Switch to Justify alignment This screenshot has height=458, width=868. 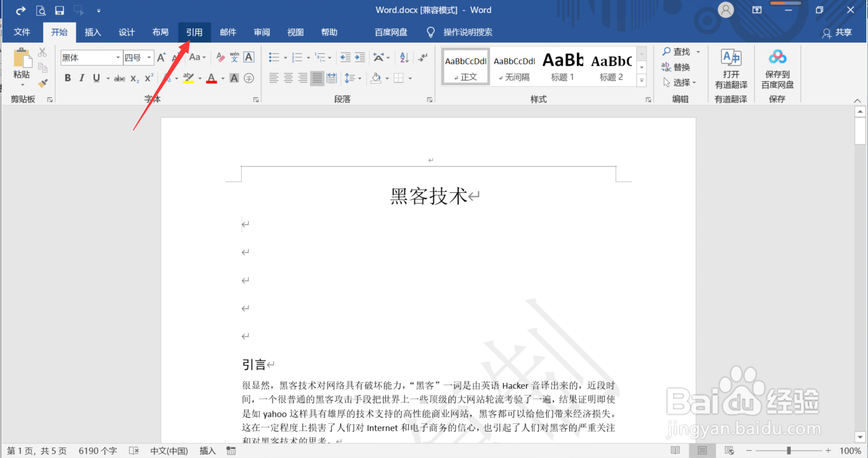317,78
